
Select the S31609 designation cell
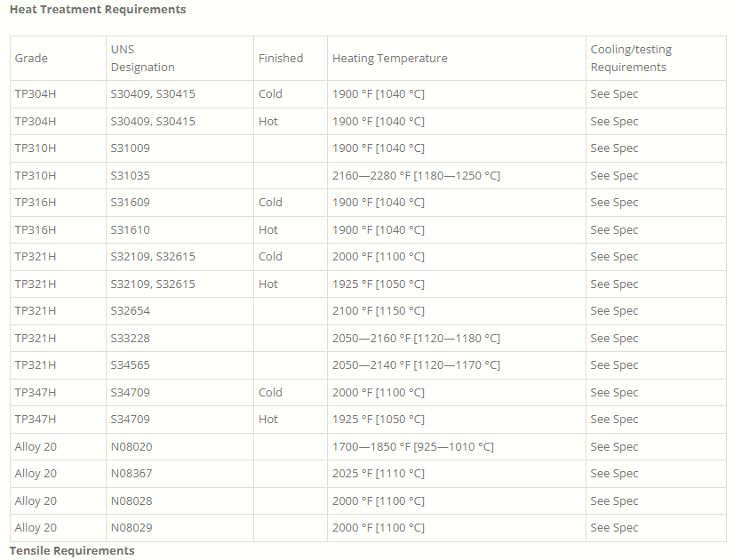131,203
